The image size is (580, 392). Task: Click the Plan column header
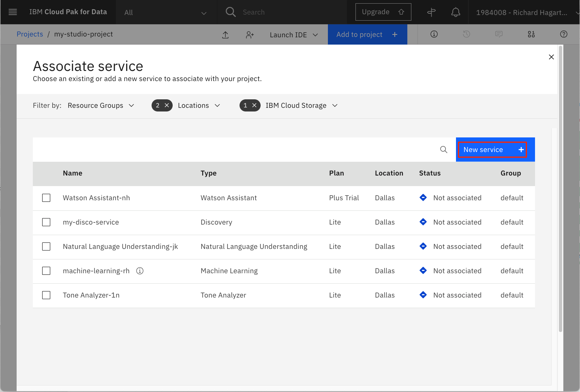[336, 173]
